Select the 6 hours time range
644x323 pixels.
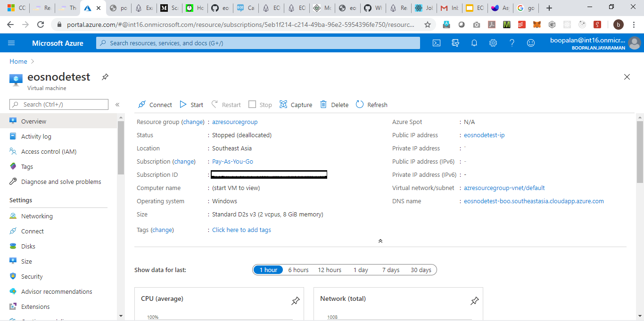298,270
